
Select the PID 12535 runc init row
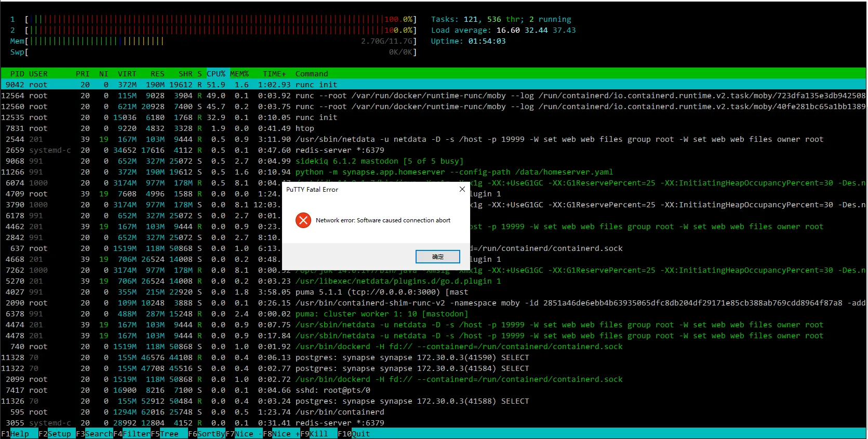pos(433,117)
